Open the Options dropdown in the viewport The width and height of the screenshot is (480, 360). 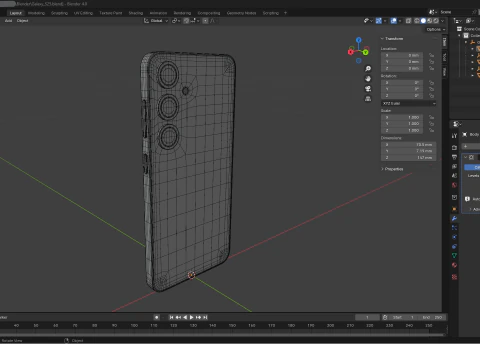coord(436,29)
